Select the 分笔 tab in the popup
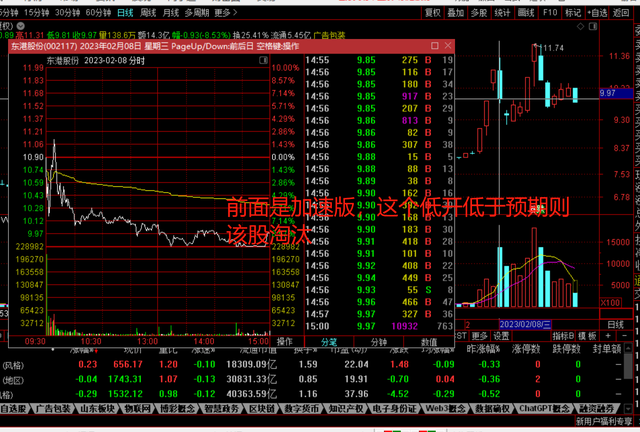This screenshot has height=432, width=640. [x=329, y=342]
